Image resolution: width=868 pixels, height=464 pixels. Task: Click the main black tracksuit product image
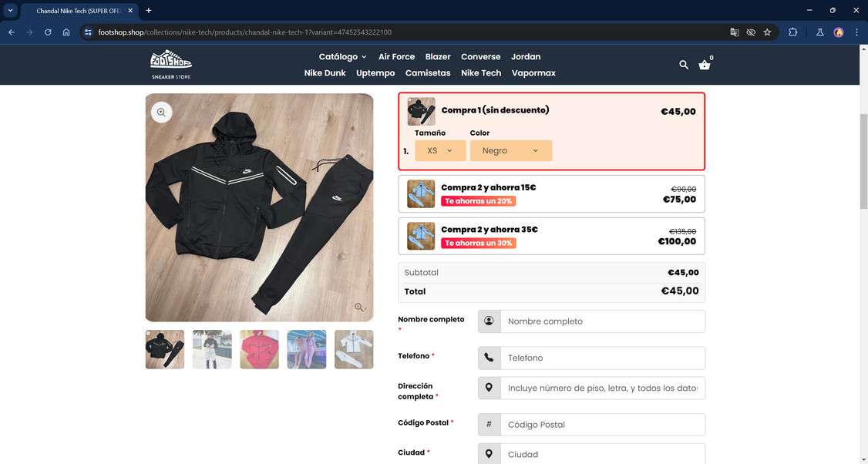(259, 207)
